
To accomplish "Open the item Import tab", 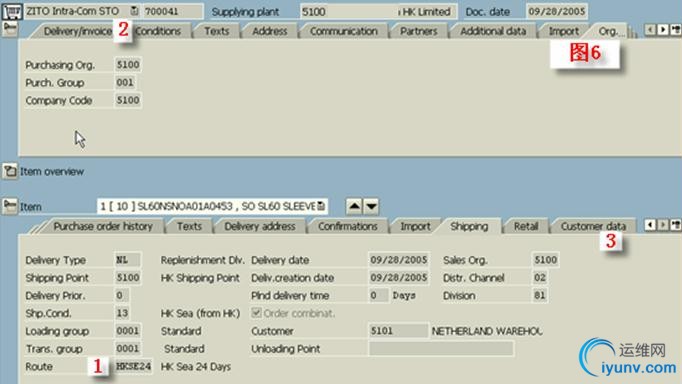I will 415,227.
